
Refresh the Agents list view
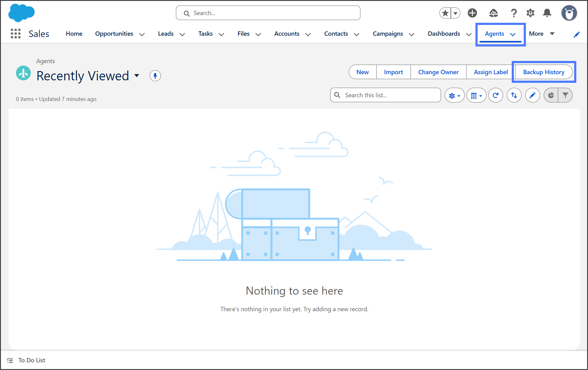click(495, 95)
